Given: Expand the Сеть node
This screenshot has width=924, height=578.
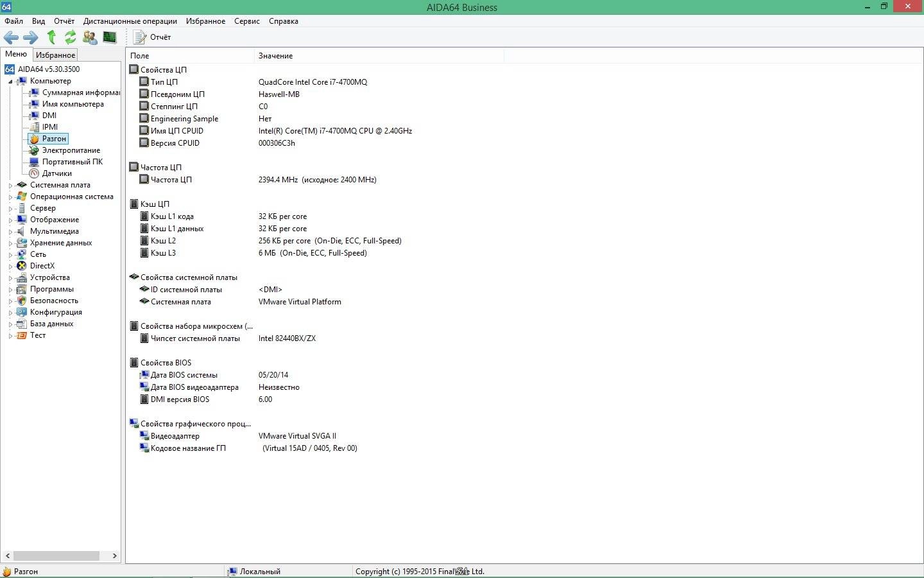Looking at the screenshot, I should click(10, 255).
